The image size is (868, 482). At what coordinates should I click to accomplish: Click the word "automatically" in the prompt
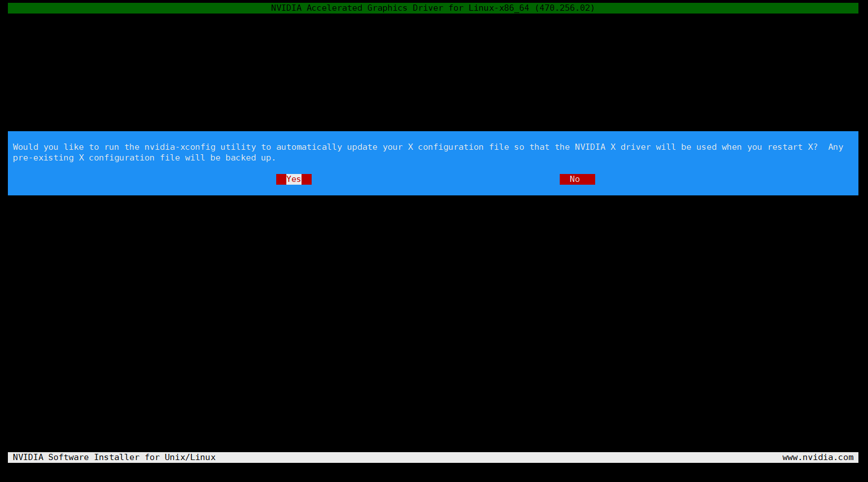[x=309, y=147]
